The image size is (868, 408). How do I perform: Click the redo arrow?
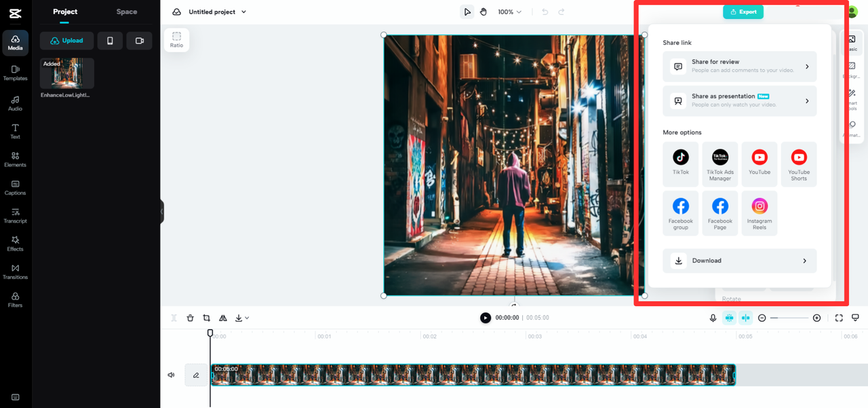(x=561, y=12)
